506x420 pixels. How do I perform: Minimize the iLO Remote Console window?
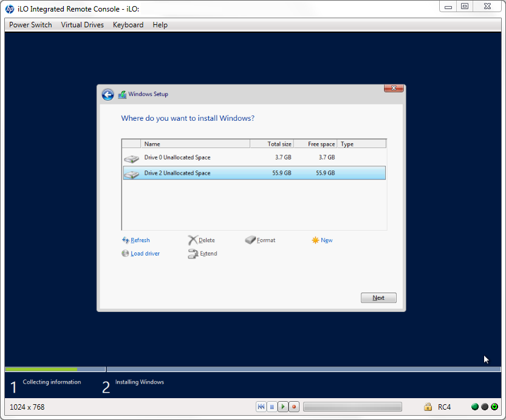448,7
